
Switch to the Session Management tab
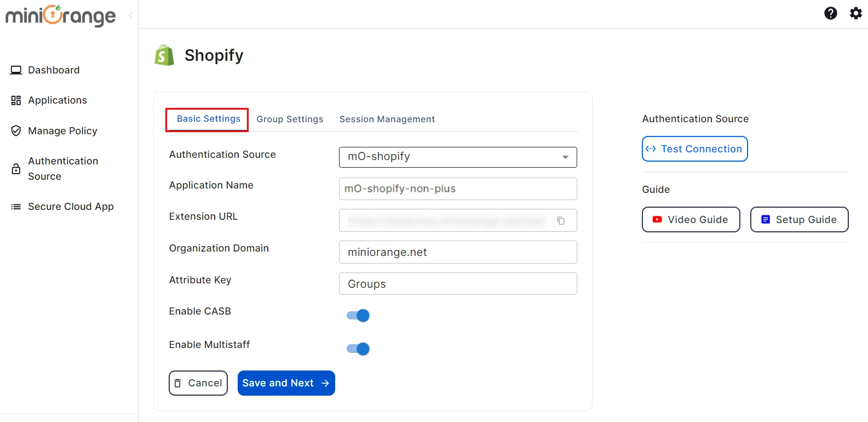click(387, 119)
